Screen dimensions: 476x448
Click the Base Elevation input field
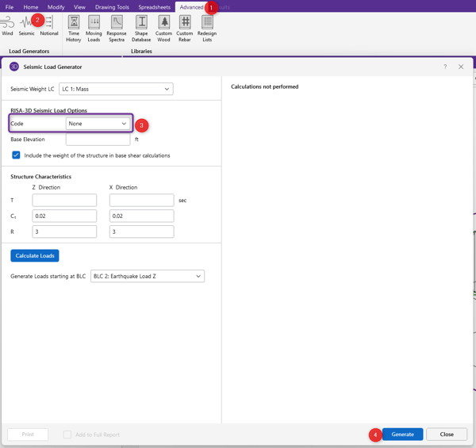pos(98,140)
